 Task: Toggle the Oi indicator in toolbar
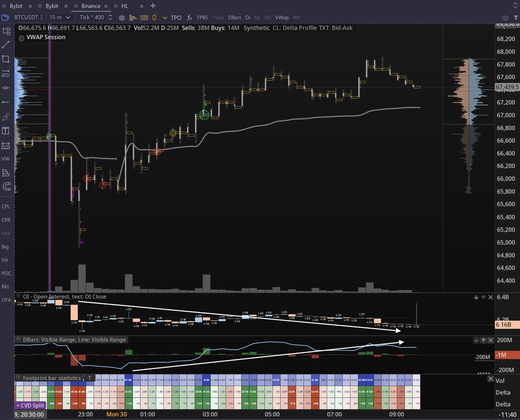247,18
